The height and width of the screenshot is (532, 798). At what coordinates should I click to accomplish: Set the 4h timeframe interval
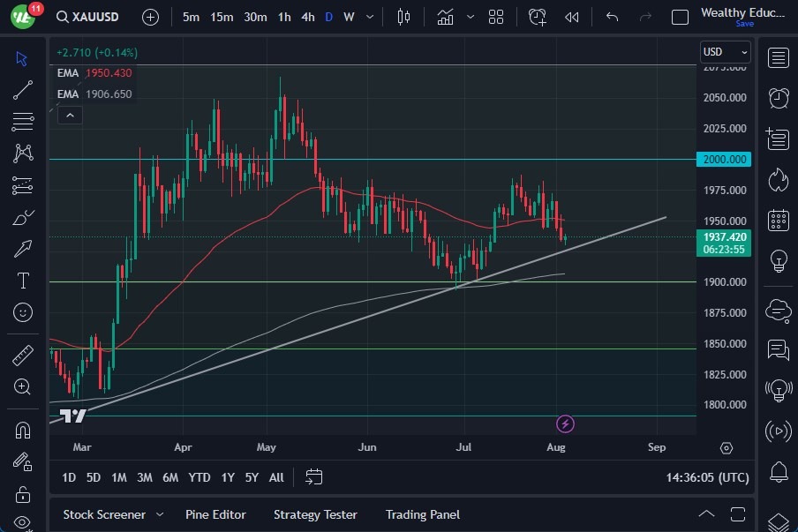[307, 17]
